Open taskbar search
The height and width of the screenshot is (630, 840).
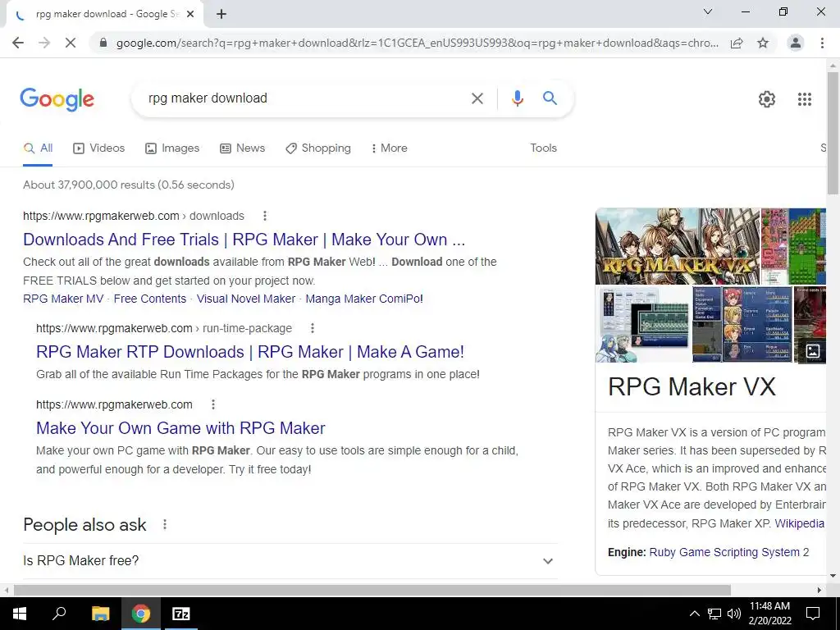coord(59,614)
